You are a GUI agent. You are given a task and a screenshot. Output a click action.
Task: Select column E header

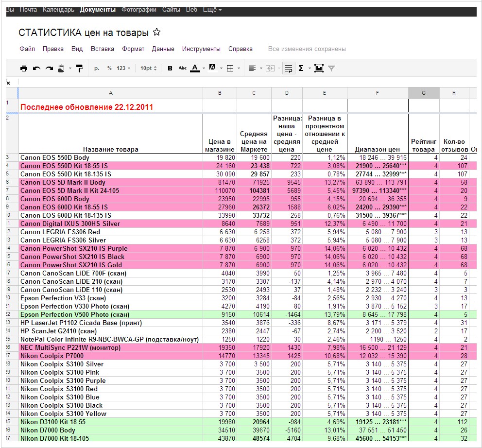pyautogui.click(x=325, y=93)
